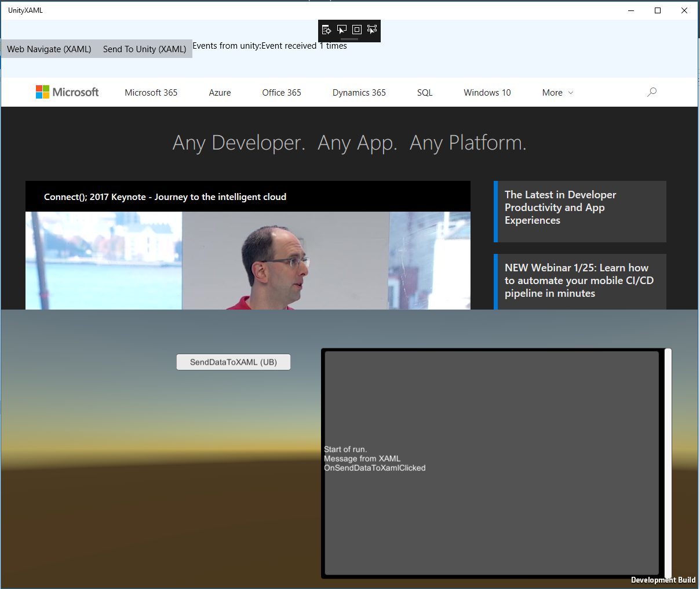
Task: Play the keynote video thumbnail
Action: 248,260
